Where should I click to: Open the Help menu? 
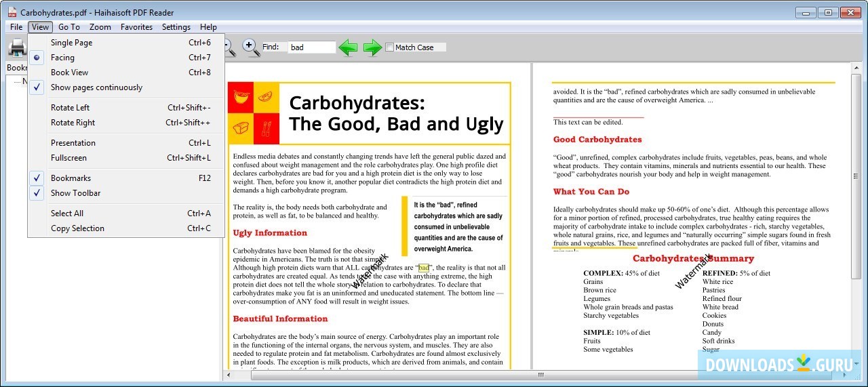click(208, 27)
